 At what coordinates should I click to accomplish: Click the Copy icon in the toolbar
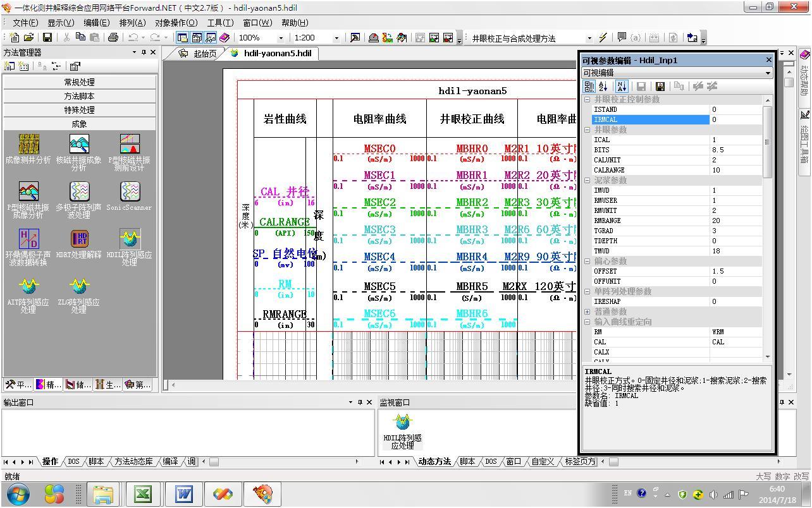(80, 38)
